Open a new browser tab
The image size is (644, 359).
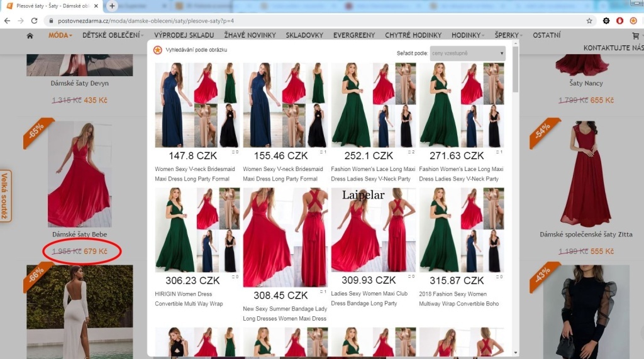(112, 6)
